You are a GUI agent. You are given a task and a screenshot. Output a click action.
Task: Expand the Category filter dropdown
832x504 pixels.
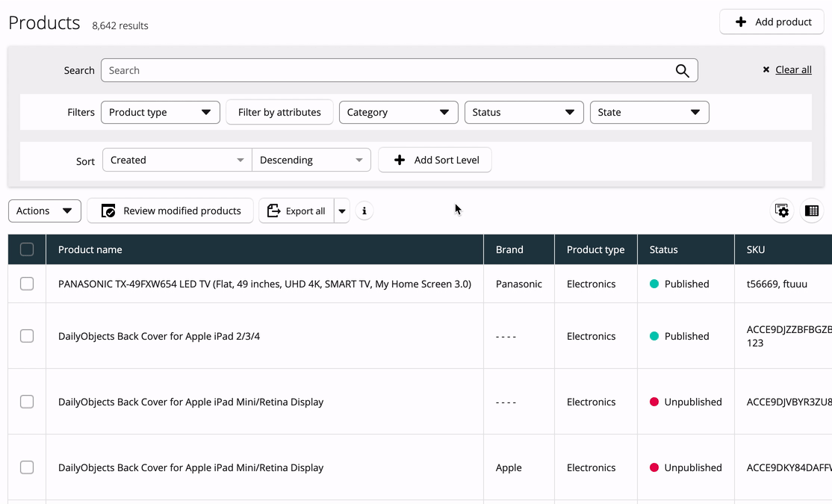tap(398, 112)
